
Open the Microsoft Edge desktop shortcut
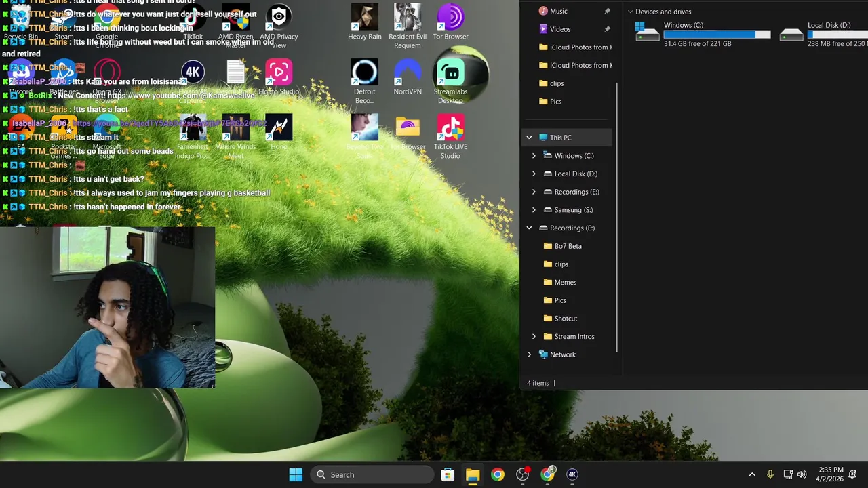click(106, 137)
